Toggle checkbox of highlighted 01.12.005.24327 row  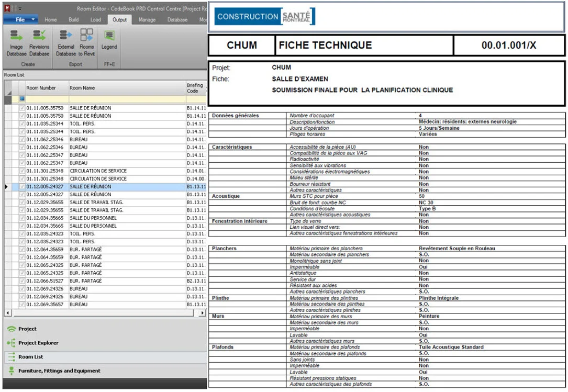[x=22, y=187]
